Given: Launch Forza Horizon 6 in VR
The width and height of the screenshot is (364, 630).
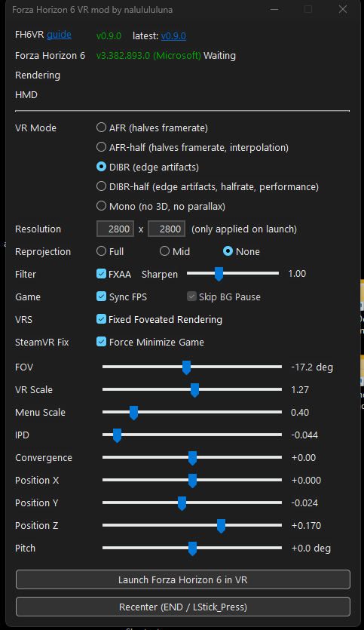Looking at the screenshot, I should [x=183, y=579].
